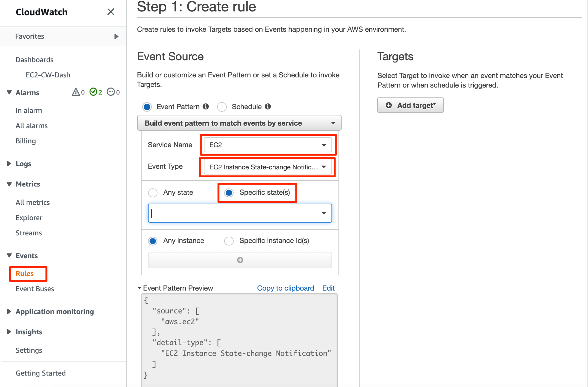
Task: Expand the Logs section
Action: 9,164
